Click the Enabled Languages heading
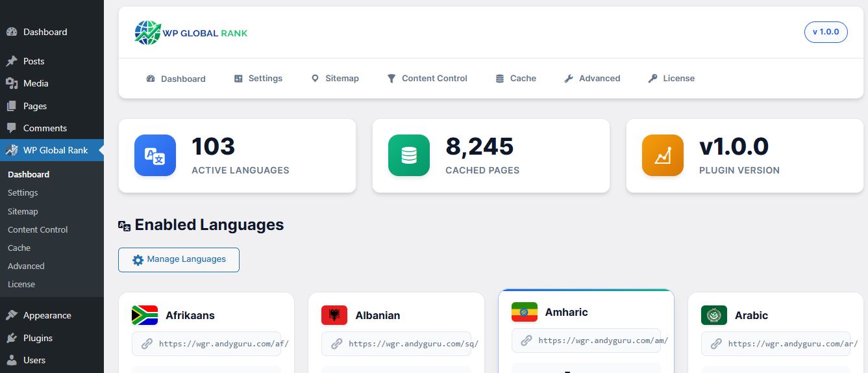The height and width of the screenshot is (373, 868). coord(209,225)
